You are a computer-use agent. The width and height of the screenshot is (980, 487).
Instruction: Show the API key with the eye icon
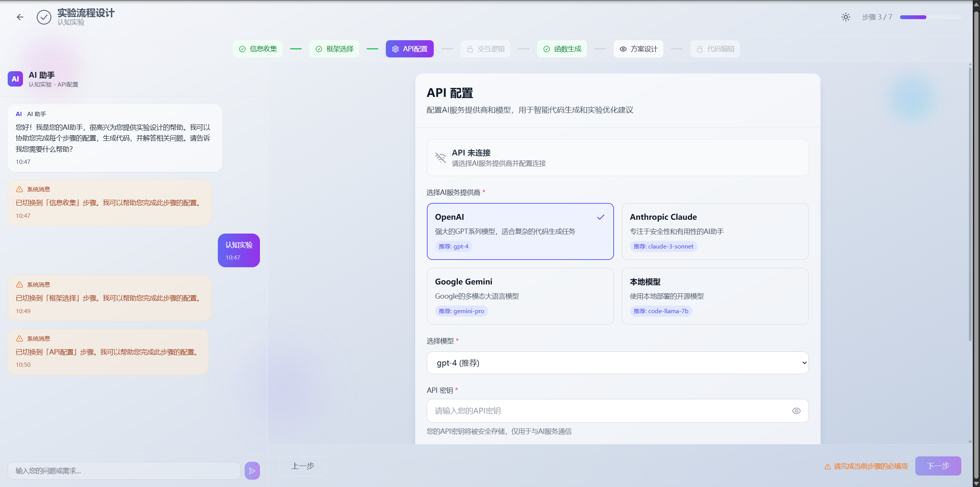coord(796,411)
